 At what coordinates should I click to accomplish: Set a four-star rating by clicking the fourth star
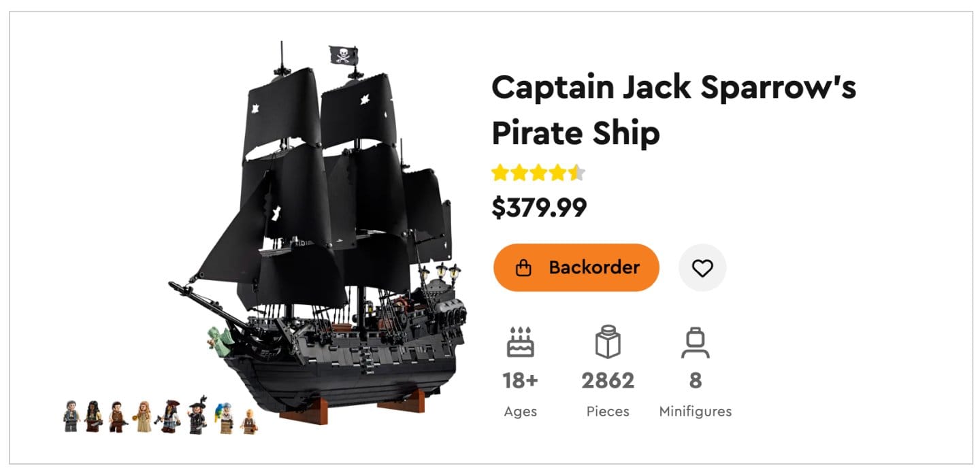(x=557, y=172)
